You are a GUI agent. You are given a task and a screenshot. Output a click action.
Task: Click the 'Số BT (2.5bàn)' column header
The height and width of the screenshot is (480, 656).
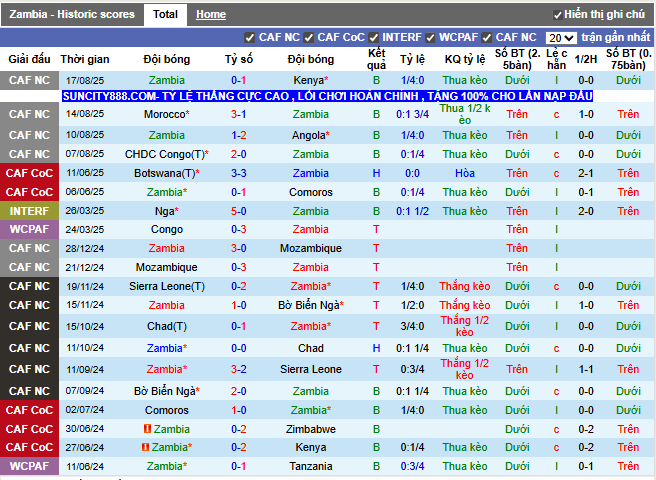518,59
